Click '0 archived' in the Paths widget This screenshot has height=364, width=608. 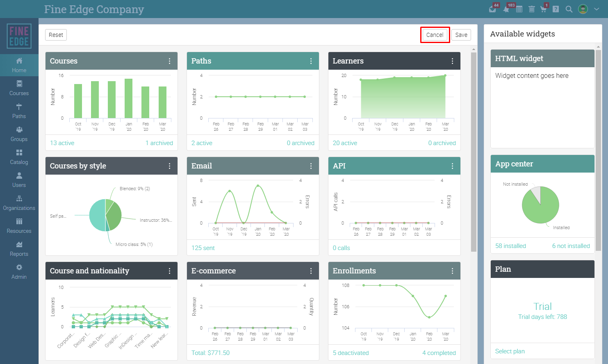[x=301, y=143]
